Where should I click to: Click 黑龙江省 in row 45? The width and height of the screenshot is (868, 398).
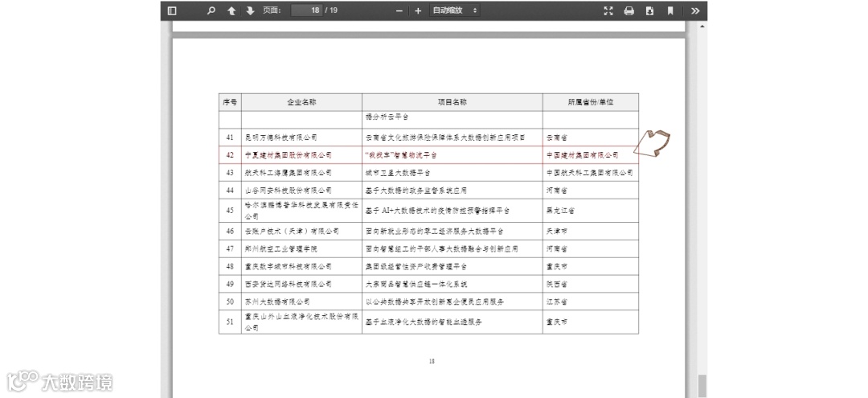tap(560, 211)
